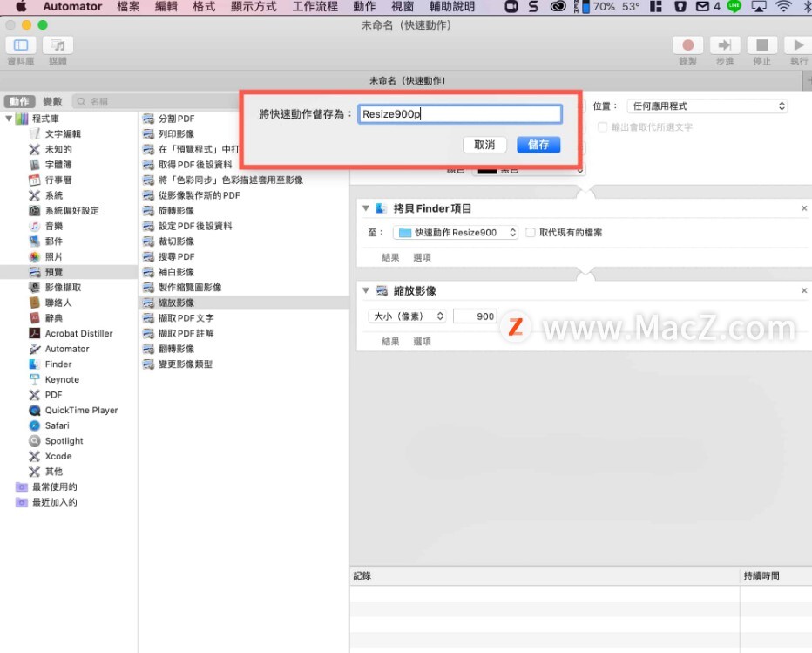Open the 編輯 menu

coord(166,7)
